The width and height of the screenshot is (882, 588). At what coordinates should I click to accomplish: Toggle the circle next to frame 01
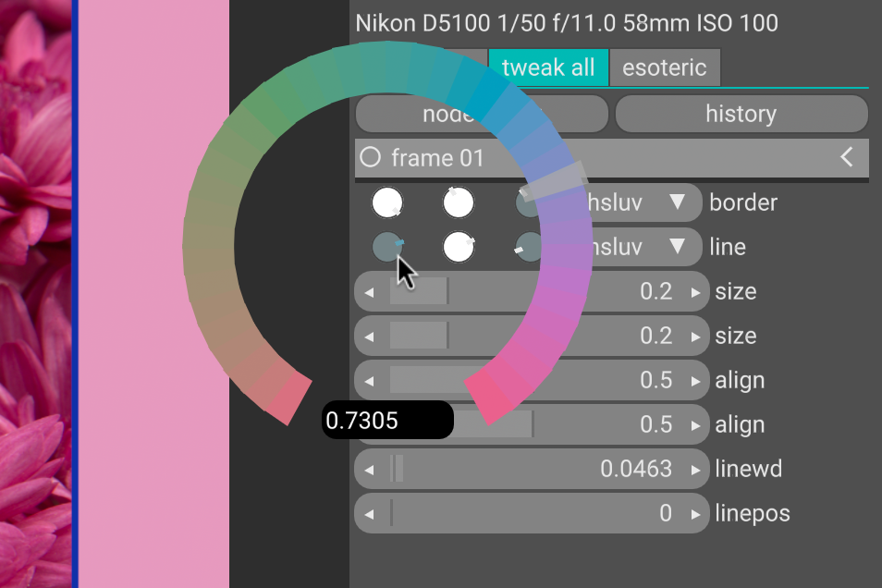point(371,157)
